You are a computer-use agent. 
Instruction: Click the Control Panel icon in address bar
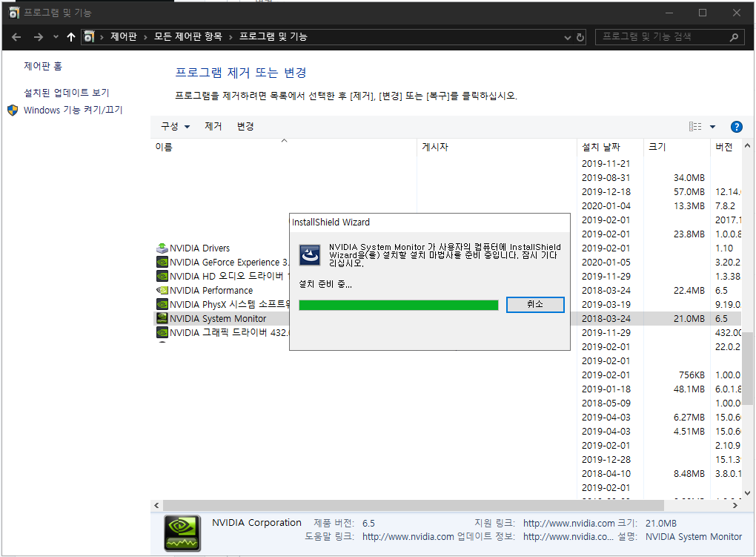89,36
